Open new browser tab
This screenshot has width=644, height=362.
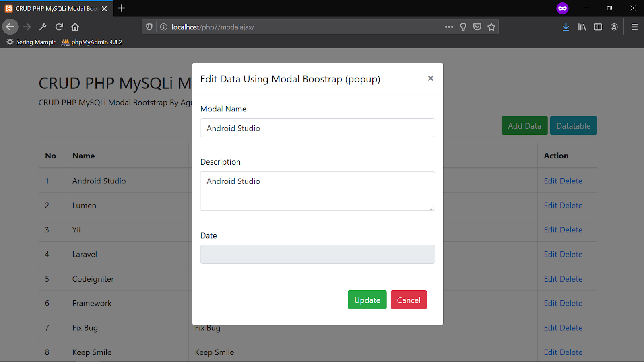(122, 8)
